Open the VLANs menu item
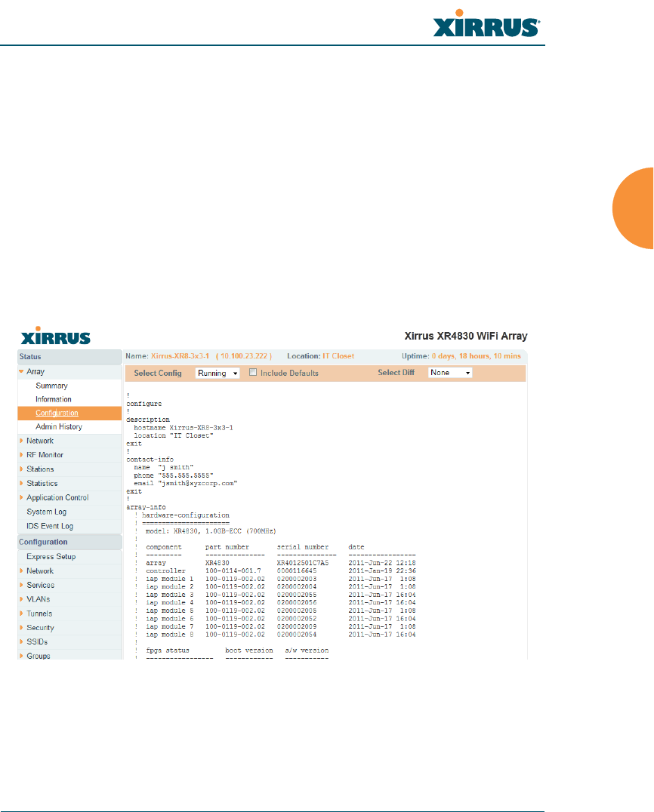The height and width of the screenshot is (812, 654). pos(39,599)
